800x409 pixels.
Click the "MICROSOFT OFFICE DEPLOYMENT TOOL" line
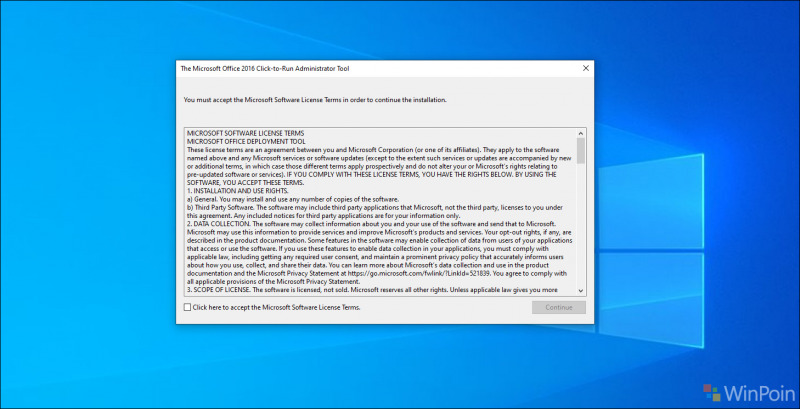point(246,142)
